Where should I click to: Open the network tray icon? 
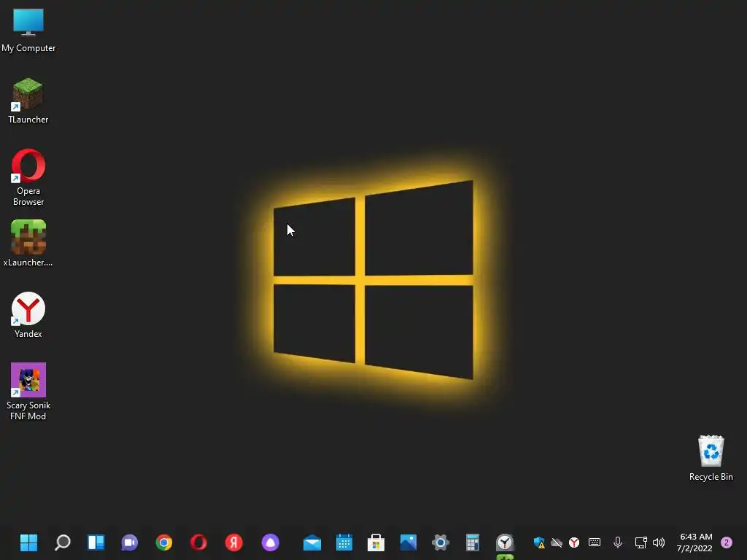coord(640,542)
